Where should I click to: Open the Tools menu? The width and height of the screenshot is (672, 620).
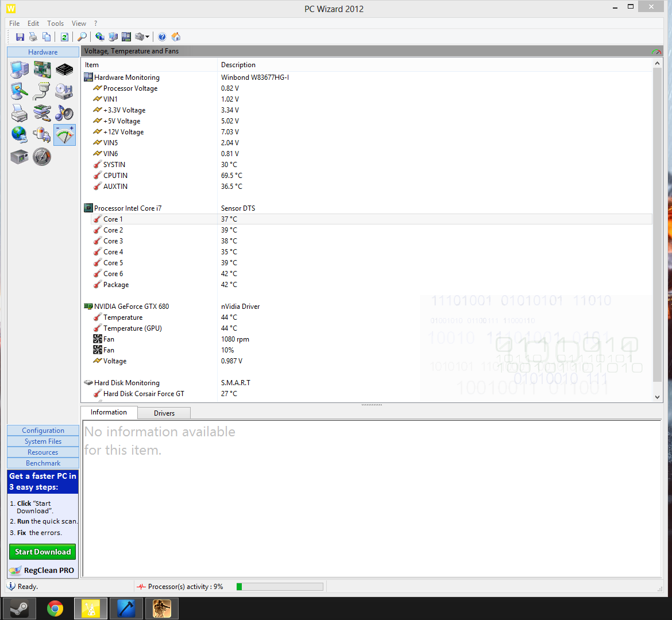55,24
